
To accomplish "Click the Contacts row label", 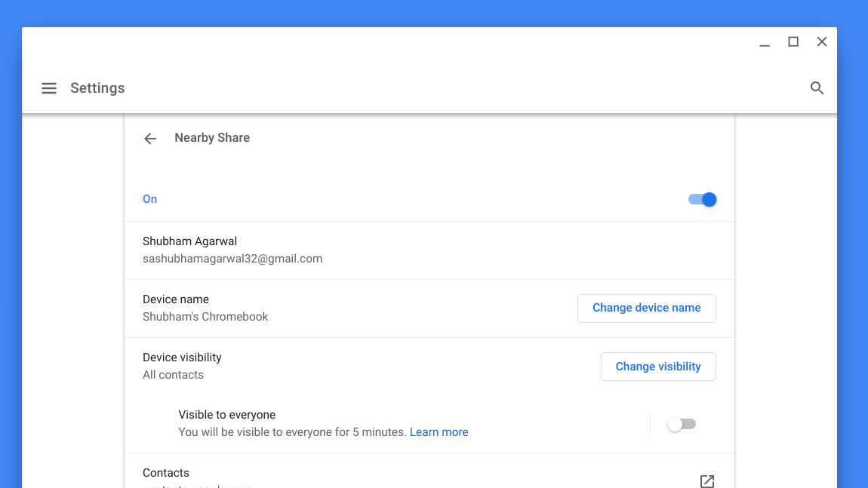I will coord(166,473).
